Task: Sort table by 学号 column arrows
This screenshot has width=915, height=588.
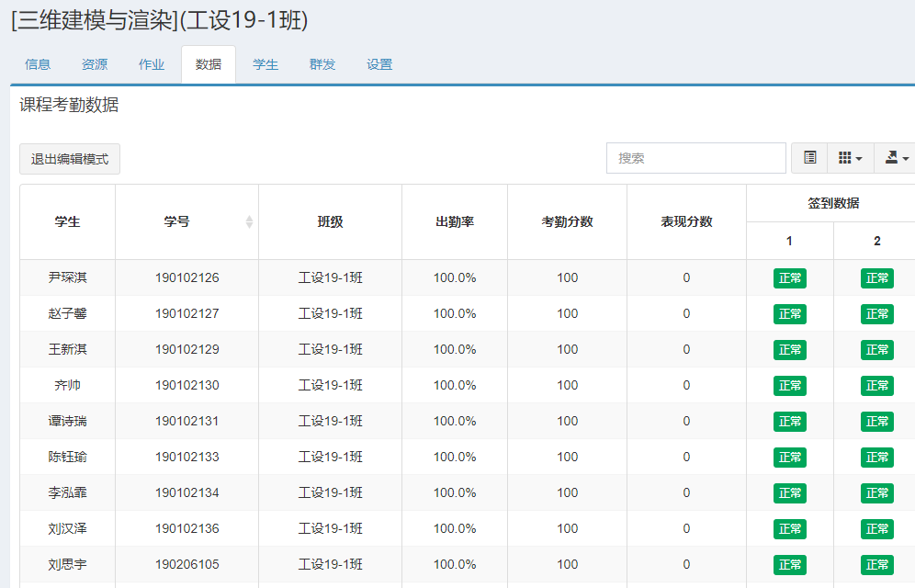Action: [x=249, y=222]
